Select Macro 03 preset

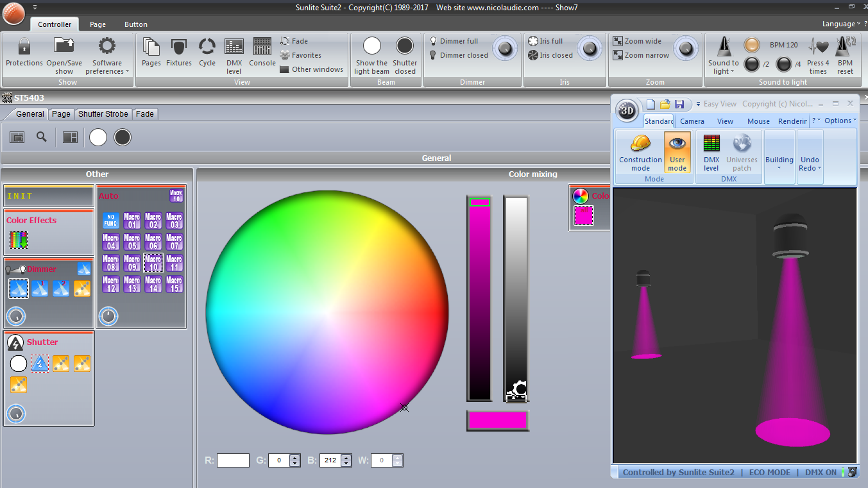coord(174,221)
